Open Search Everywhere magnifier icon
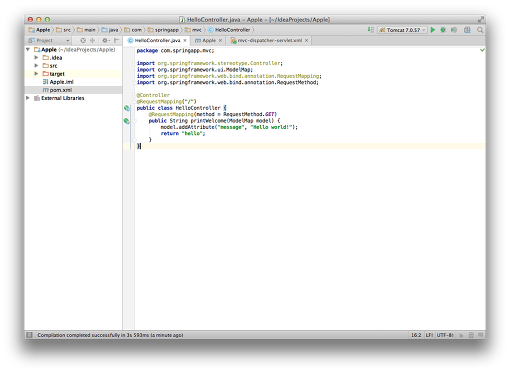The image size is (510, 373). [x=480, y=30]
